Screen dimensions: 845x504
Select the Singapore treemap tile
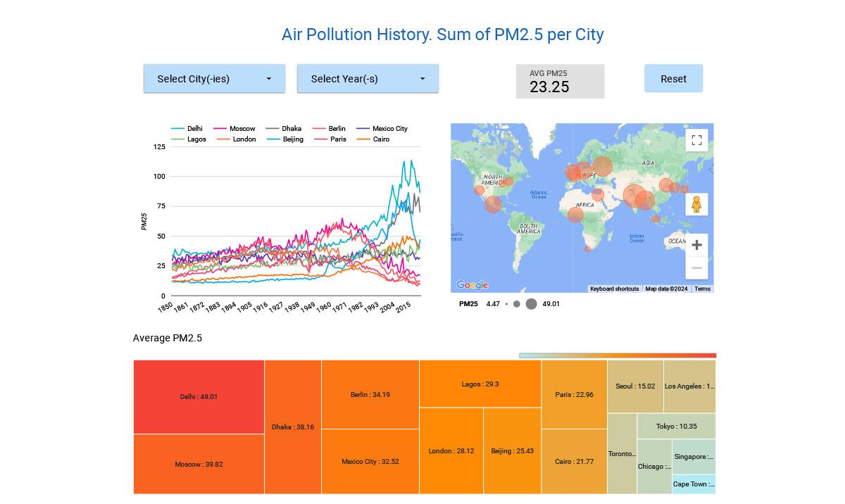point(694,457)
